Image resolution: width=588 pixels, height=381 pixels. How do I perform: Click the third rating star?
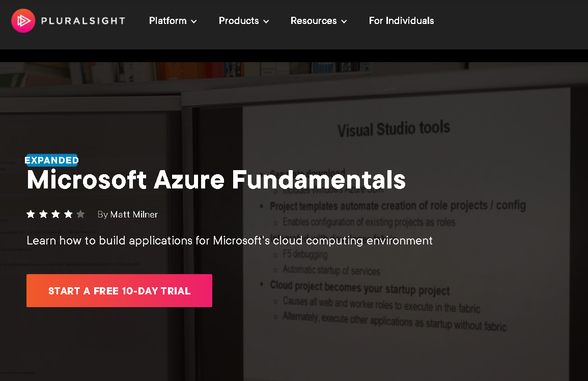[56, 214]
